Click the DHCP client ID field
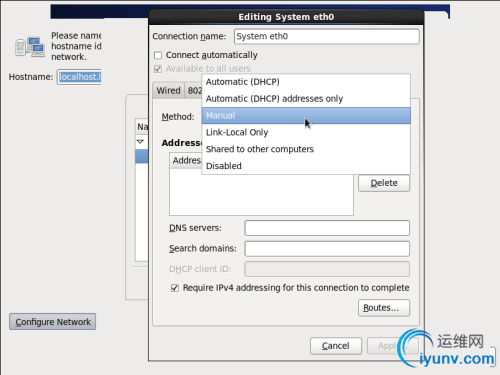500x375 pixels. [x=327, y=269]
